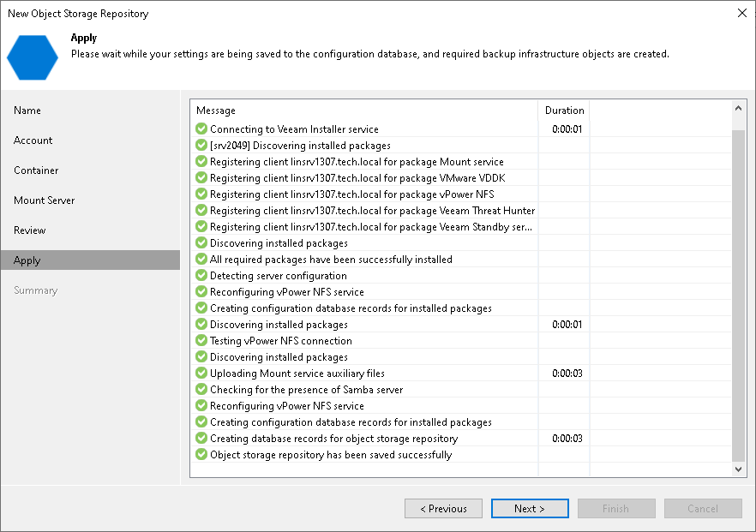Click the log list scroll down arrow

coord(738,469)
